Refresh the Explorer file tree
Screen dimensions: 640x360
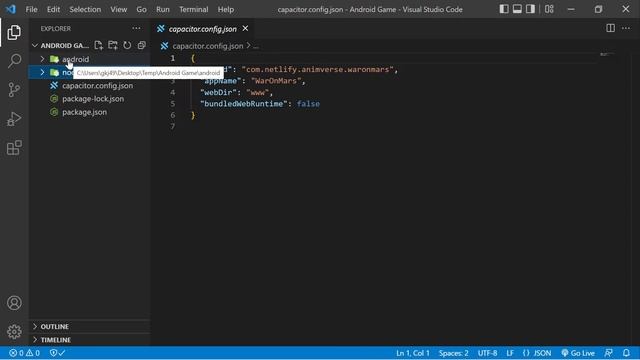[x=127, y=45]
